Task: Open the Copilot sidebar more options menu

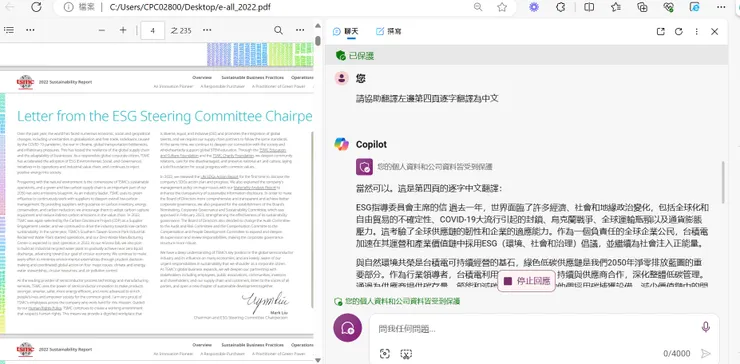Action: tap(697, 32)
